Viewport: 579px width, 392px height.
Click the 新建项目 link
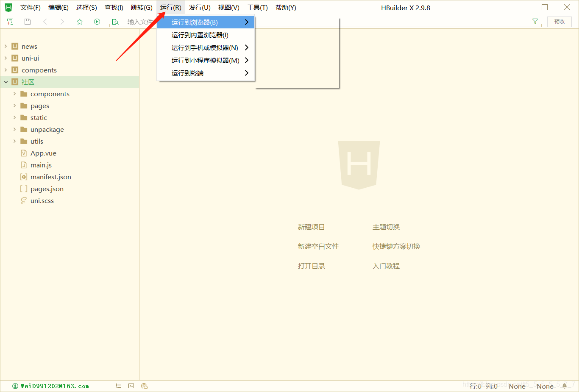click(x=311, y=227)
